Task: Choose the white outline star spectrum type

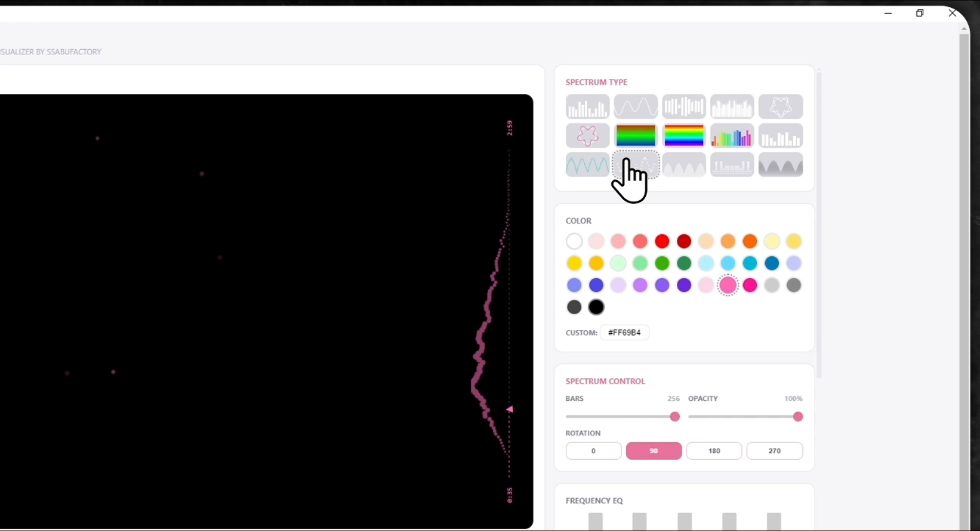Action: click(780, 107)
